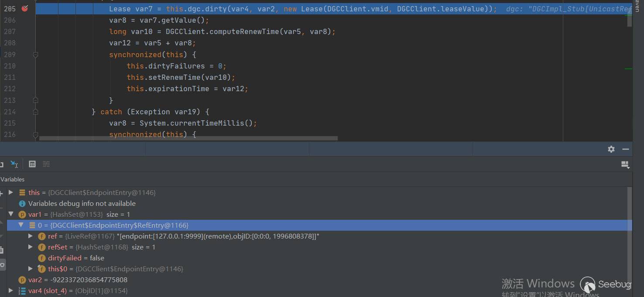Image resolution: width=644 pixels, height=297 pixels.
Task: Click the Run to Cursor icon
Action: [14, 164]
